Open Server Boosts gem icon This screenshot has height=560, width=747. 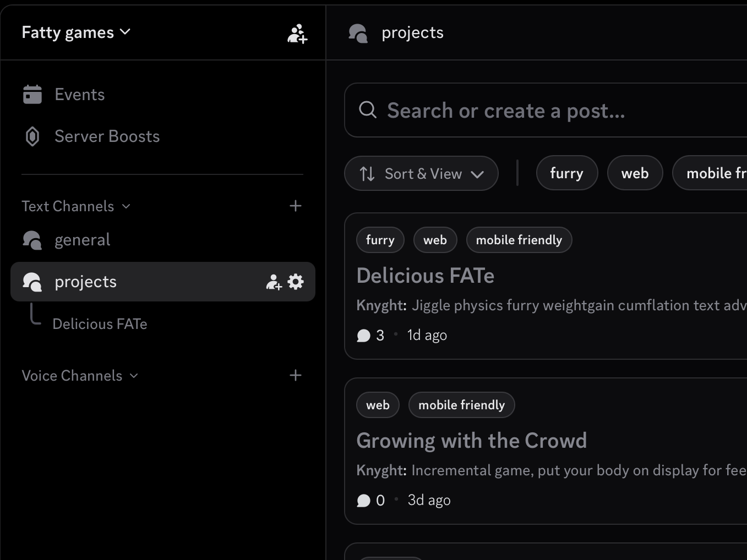(32, 136)
